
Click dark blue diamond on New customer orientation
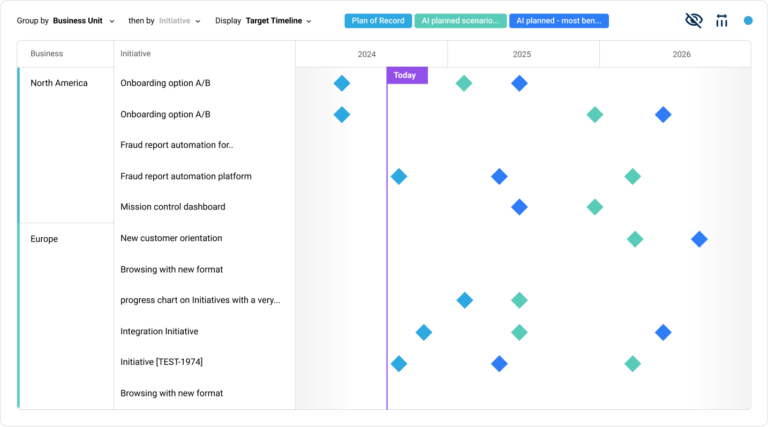click(x=699, y=239)
